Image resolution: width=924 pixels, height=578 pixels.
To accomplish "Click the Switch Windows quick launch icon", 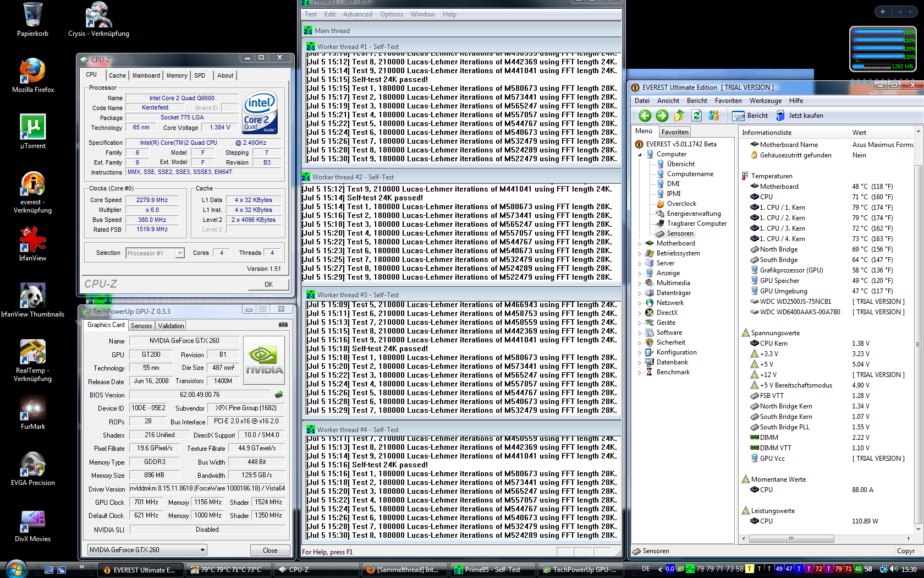I will [x=62, y=570].
